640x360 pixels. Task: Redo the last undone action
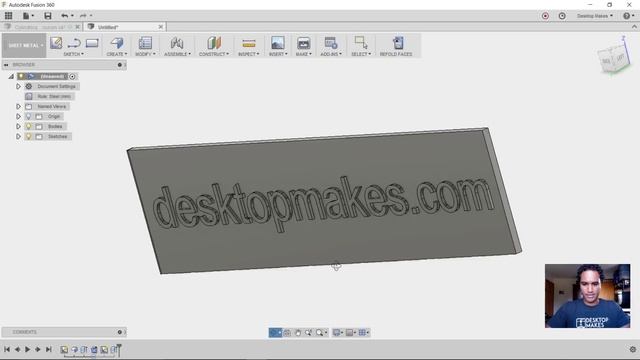tap(83, 16)
